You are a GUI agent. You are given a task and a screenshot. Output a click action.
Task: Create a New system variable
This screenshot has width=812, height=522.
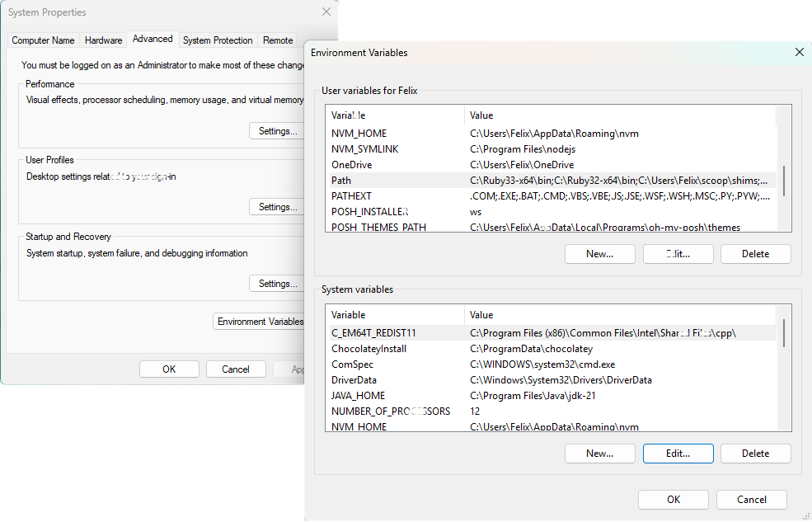[x=599, y=453]
